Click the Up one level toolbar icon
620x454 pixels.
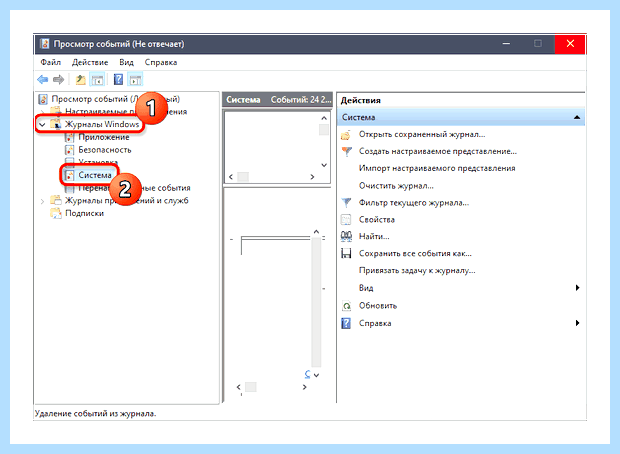click(80, 79)
